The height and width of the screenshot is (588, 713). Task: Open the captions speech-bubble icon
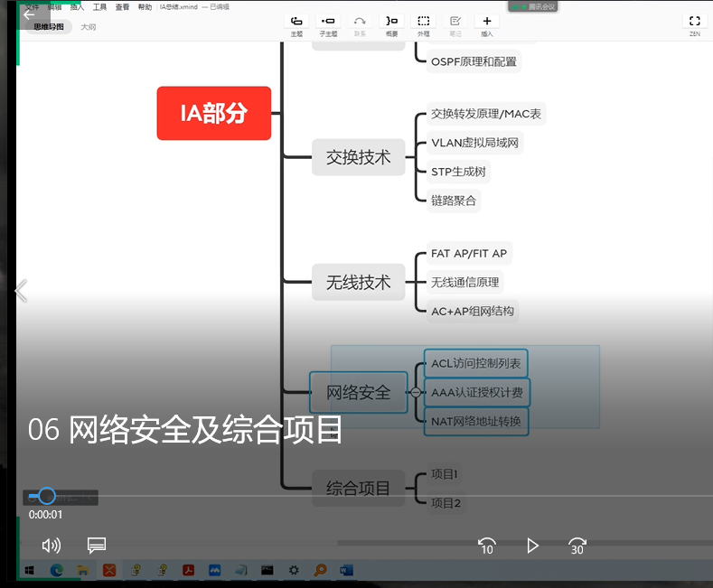[x=97, y=546]
